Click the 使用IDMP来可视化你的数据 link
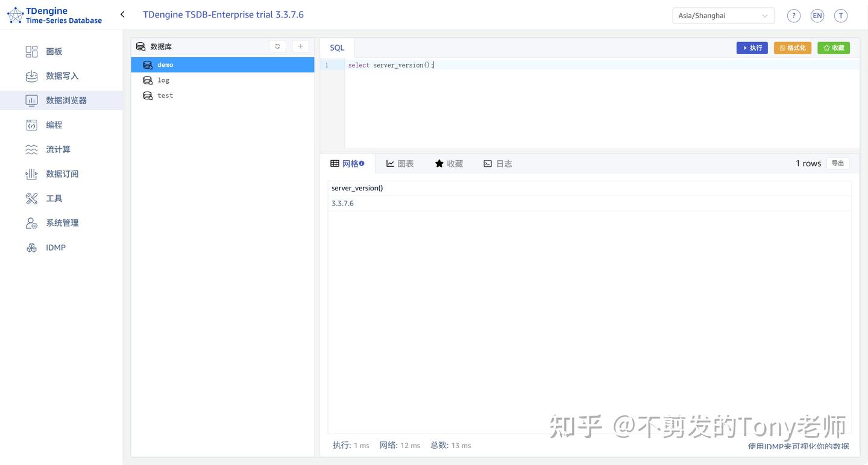This screenshot has width=868, height=465. (x=798, y=446)
